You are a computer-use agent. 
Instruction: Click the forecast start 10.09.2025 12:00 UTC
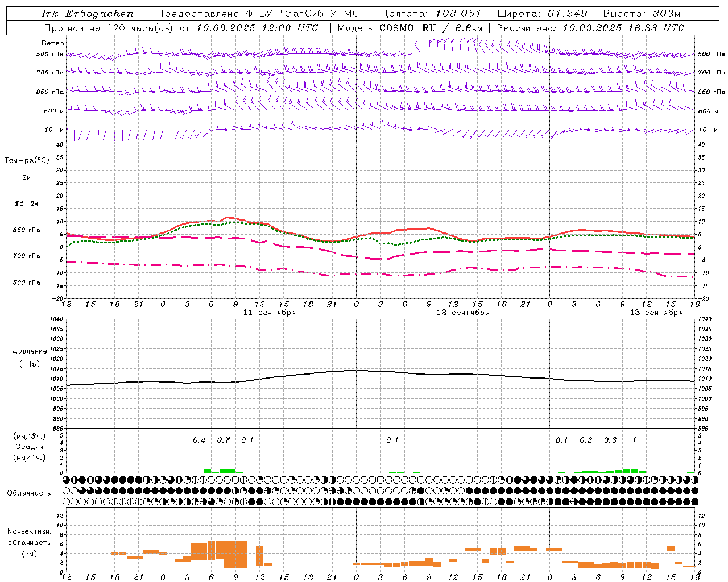tap(257, 28)
